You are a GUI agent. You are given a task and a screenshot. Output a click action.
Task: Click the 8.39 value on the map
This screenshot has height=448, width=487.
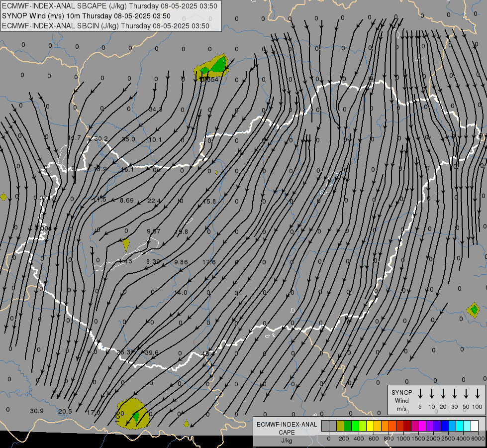tap(153, 262)
